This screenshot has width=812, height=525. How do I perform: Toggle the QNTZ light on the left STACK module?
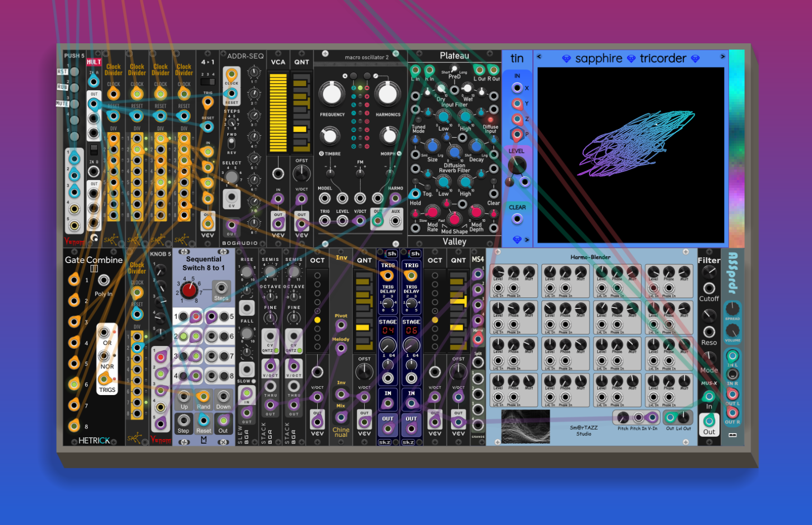[x=276, y=350]
